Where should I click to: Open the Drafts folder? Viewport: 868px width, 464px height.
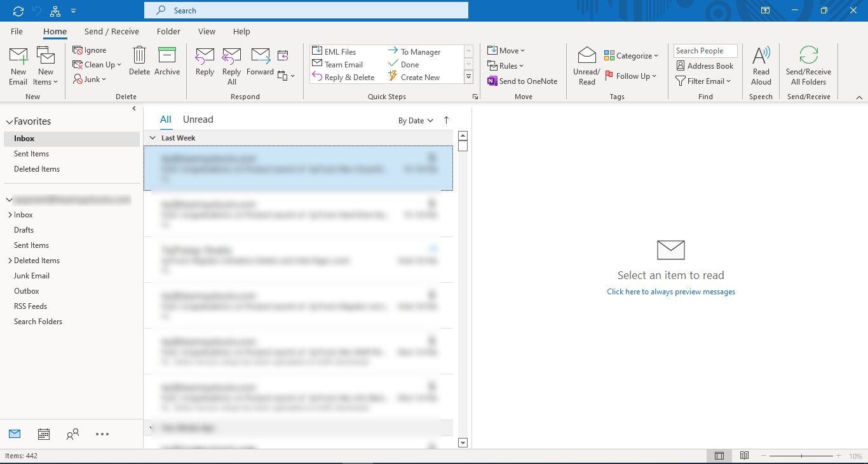tap(24, 230)
